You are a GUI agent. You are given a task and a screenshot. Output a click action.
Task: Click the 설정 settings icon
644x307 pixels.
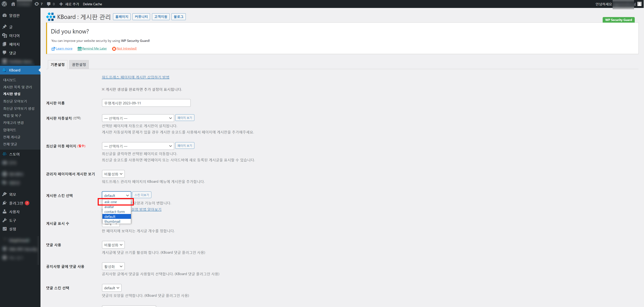5,229
